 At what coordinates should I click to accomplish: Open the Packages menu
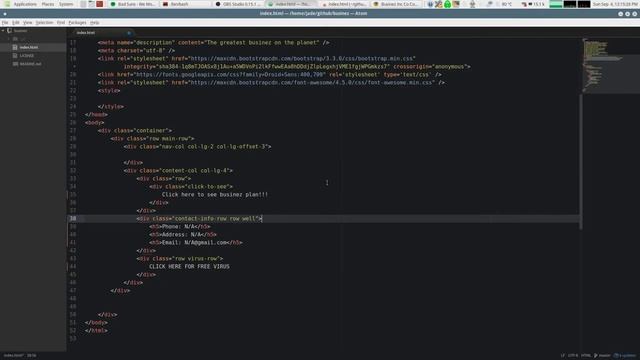point(77,22)
